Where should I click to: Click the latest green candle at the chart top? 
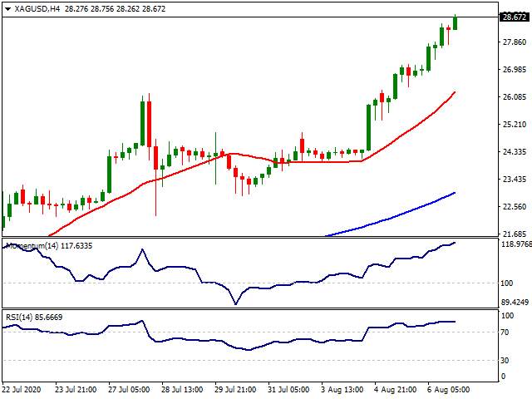[455, 23]
